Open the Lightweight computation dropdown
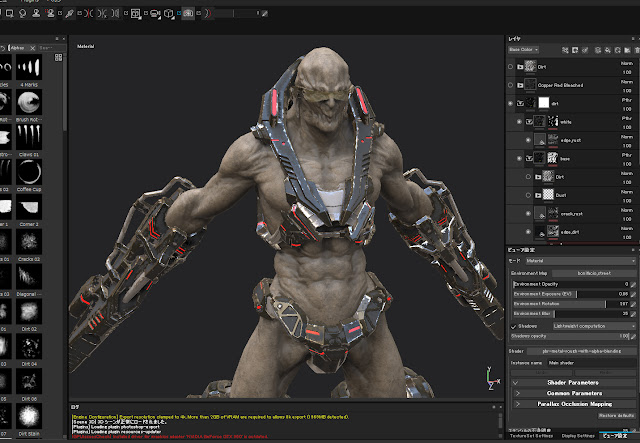This screenshot has height=443, width=640. pyautogui.click(x=594, y=326)
